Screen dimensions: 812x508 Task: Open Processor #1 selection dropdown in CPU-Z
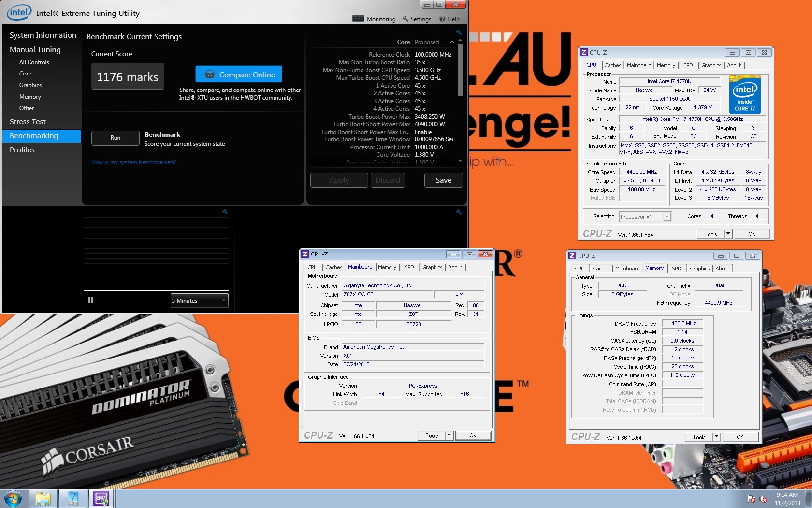pyautogui.click(x=645, y=217)
